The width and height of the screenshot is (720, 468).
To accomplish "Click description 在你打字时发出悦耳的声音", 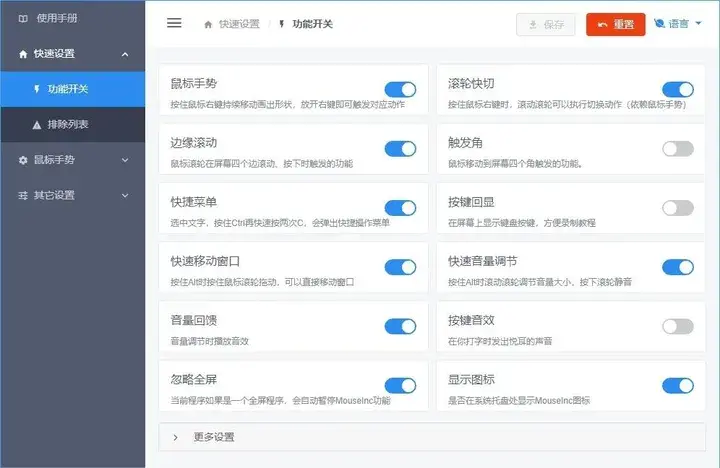I will click(500, 341).
